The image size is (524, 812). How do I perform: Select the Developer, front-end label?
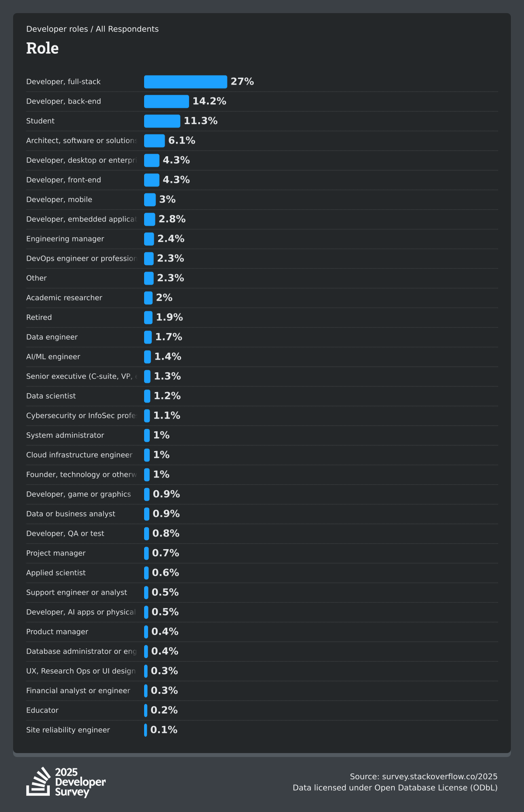point(64,180)
